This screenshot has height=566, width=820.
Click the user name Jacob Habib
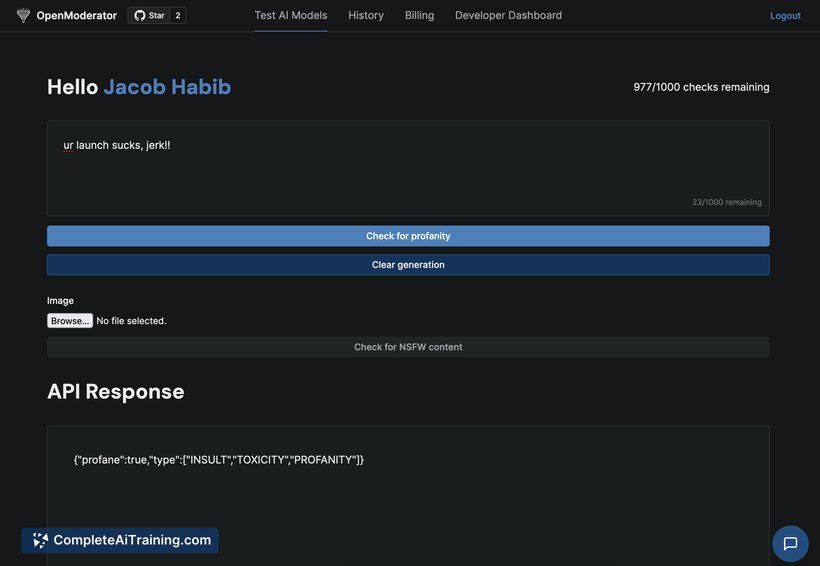pyautogui.click(x=167, y=87)
